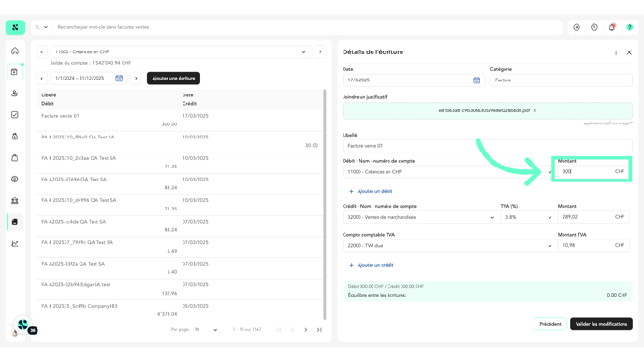This screenshot has height=362, width=644.
Task: Select the Facture vente 01 entry row
Action: point(180,121)
